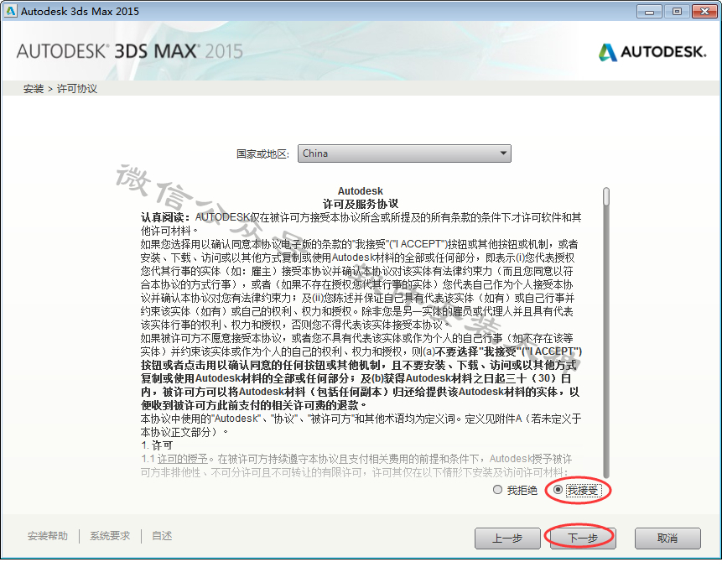Select the 我拒绝 radio button
The height and width of the screenshot is (588, 722).
point(497,490)
